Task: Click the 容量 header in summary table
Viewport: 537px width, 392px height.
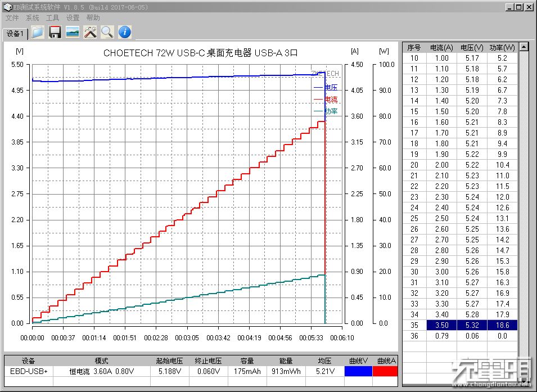Action: pyautogui.click(x=247, y=361)
